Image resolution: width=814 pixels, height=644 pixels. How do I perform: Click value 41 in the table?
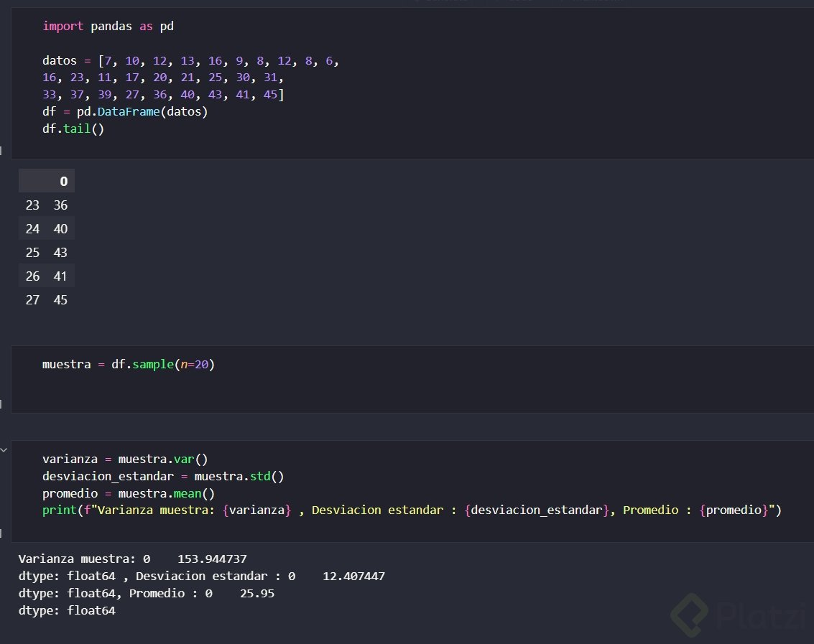(61, 276)
